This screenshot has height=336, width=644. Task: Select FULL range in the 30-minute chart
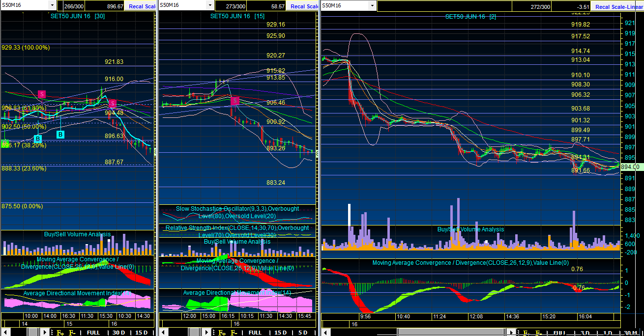point(93,333)
